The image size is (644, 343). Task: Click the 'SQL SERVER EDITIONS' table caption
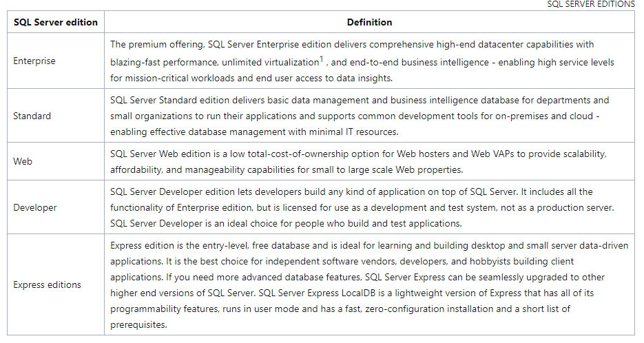click(591, 4)
